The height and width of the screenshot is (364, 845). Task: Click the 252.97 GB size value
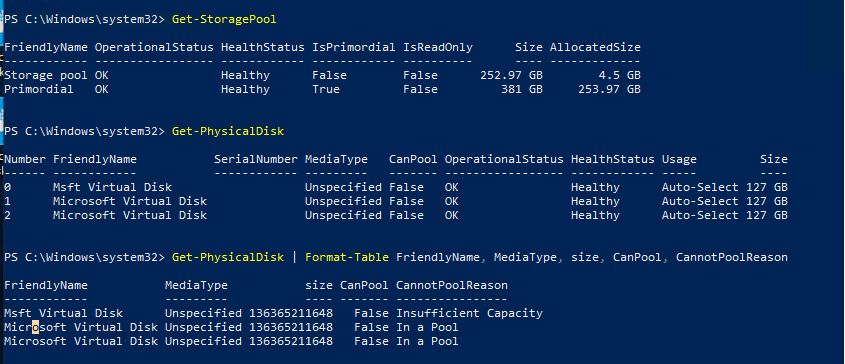point(511,75)
